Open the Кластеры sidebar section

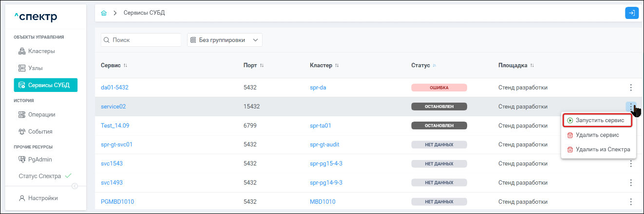(x=41, y=51)
